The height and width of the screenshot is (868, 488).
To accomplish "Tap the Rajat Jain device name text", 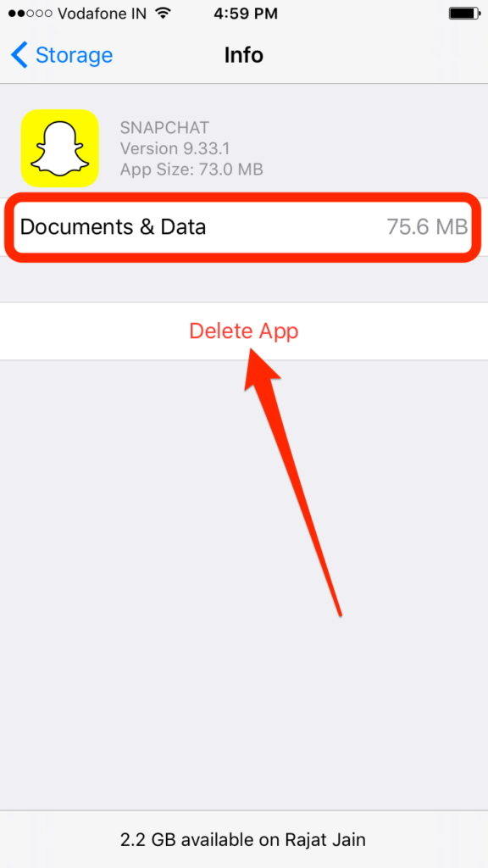I will pyautogui.click(x=325, y=840).
